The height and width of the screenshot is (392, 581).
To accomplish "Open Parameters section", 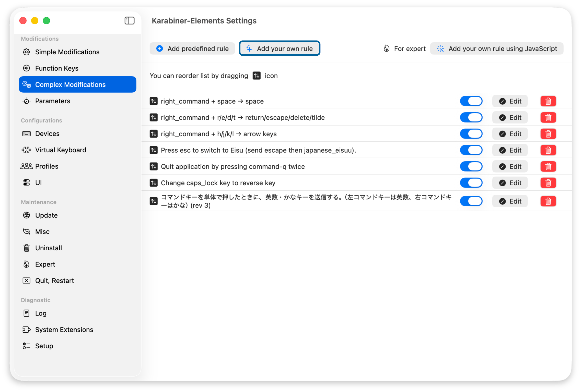I will (77, 101).
